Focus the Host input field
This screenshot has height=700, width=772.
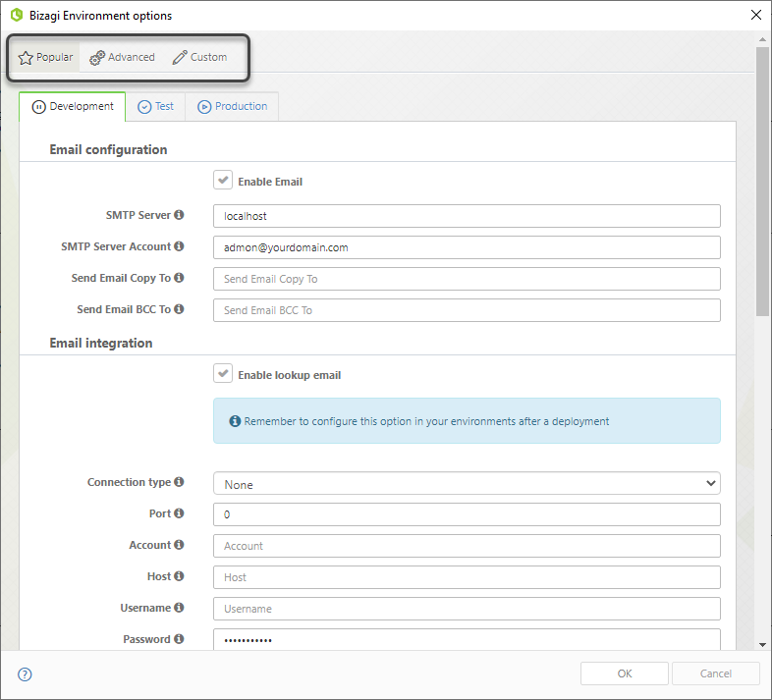[x=467, y=577]
